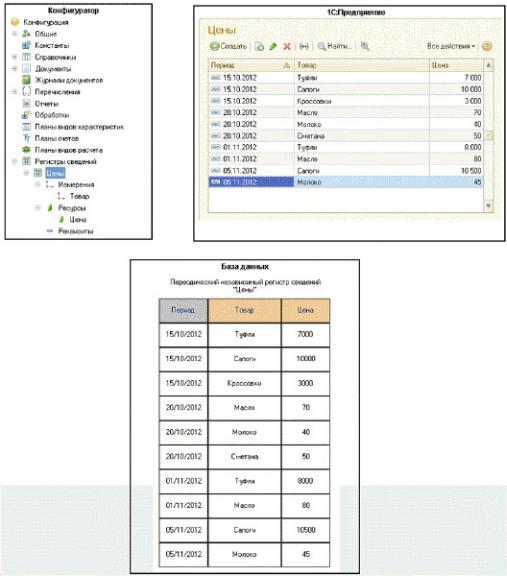The height and width of the screenshot is (576, 507).
Task: Click scrollbar up arrow in Цены list
Action: (488, 65)
